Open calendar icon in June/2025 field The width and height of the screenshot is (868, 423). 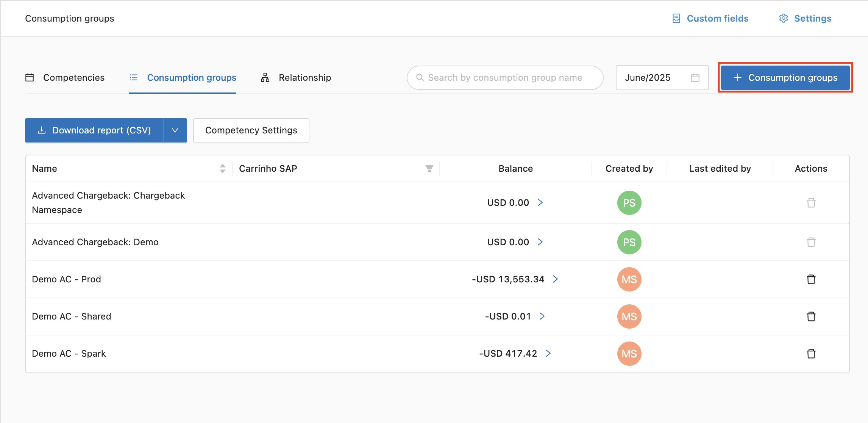[x=695, y=78]
